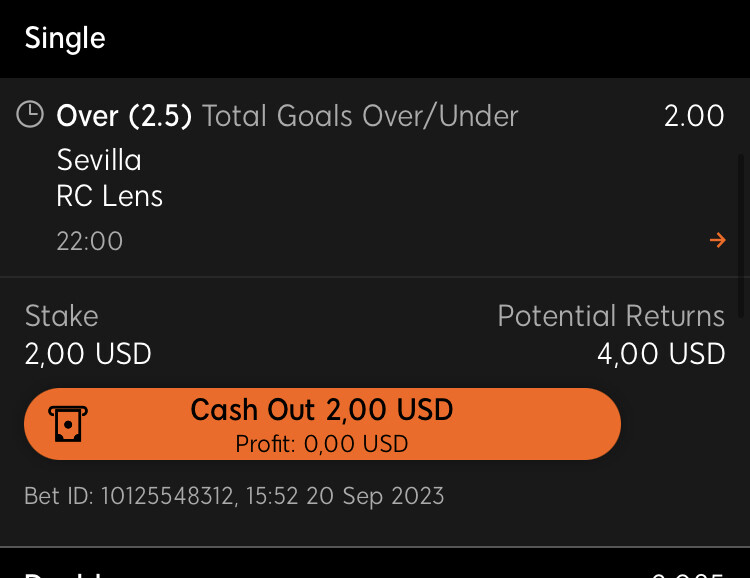Select the Single bet type header
This screenshot has width=750, height=578.
coord(65,38)
